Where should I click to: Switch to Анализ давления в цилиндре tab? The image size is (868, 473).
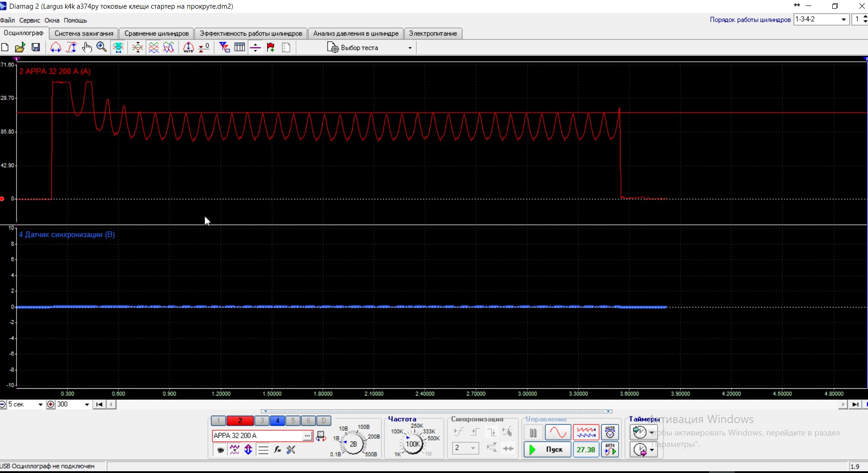tap(356, 33)
